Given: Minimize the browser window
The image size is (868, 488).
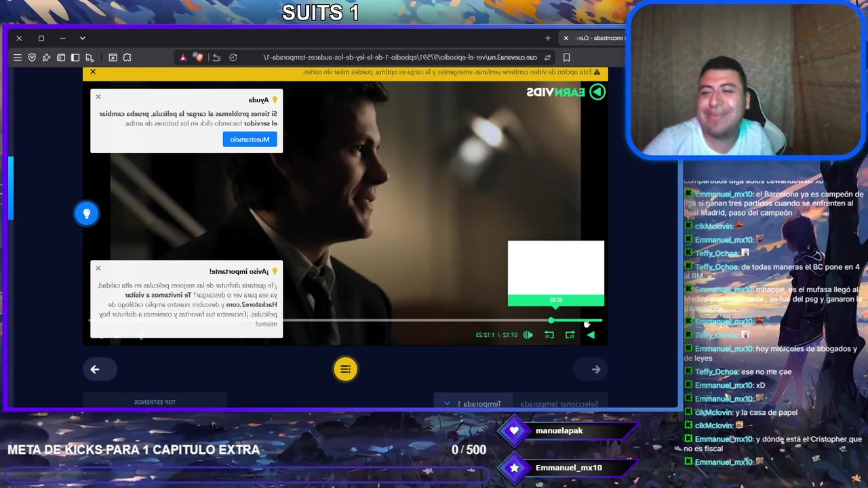Looking at the screenshot, I should point(62,38).
